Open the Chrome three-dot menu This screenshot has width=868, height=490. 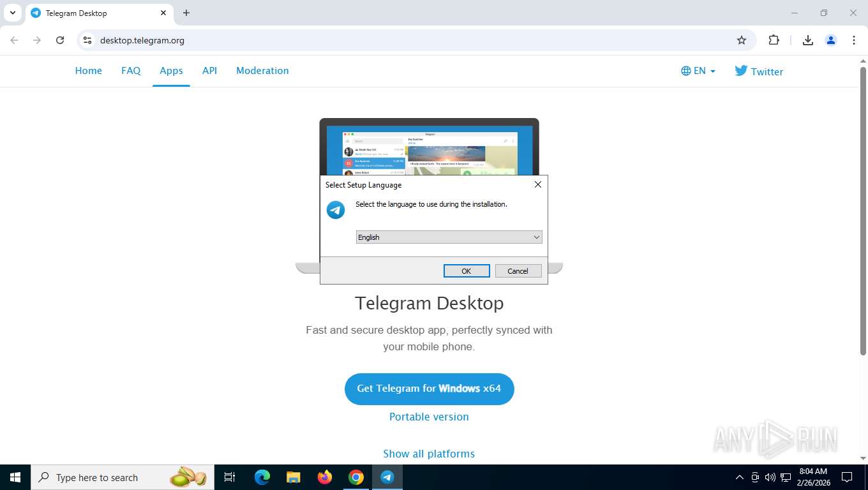pos(854,40)
